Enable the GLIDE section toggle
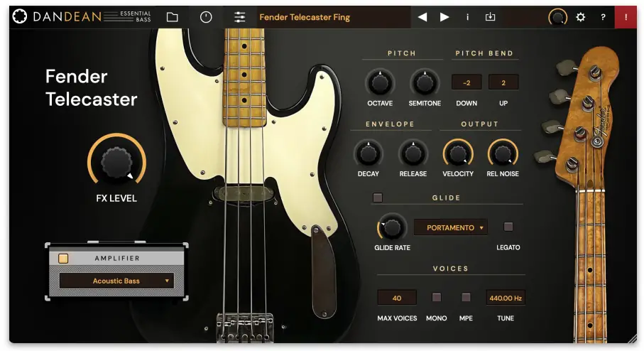The image size is (644, 351). pos(378,198)
